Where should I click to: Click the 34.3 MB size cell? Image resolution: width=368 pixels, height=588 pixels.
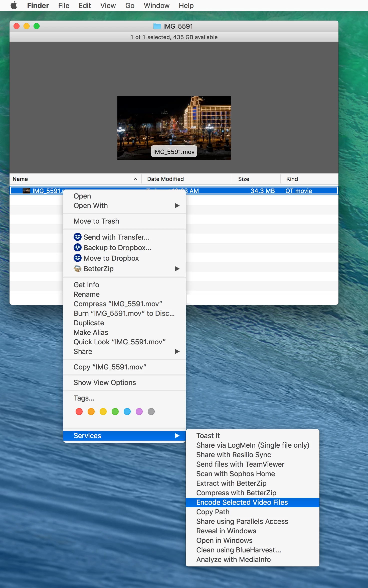coord(263,191)
